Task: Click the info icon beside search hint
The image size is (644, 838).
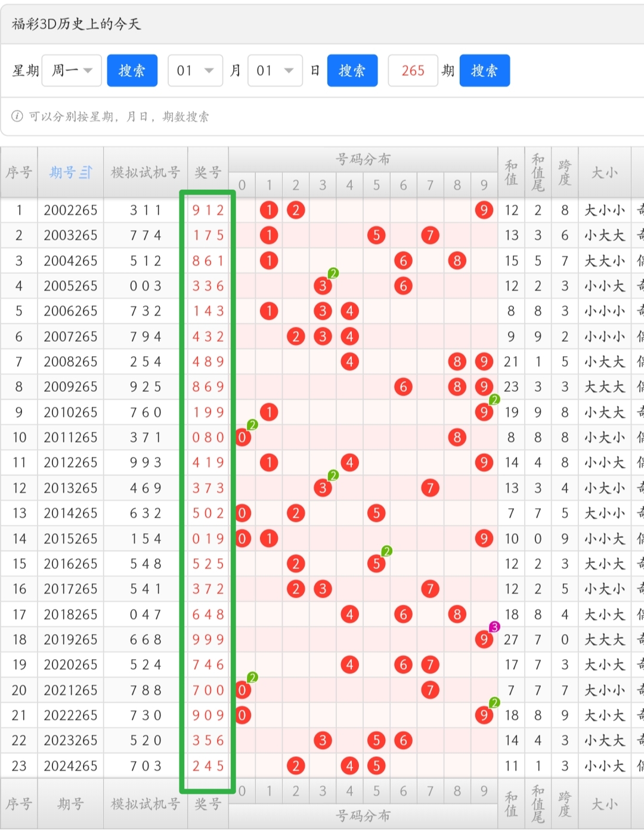Action: point(17,116)
